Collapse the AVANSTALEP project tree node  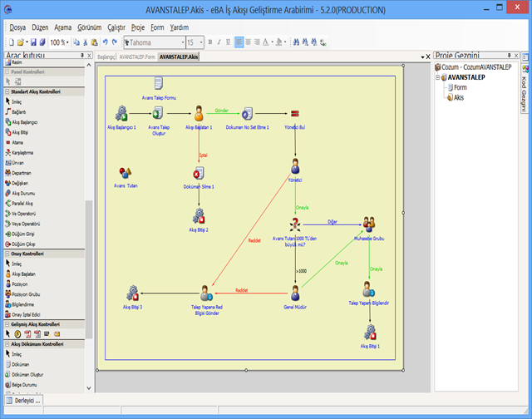(438, 77)
